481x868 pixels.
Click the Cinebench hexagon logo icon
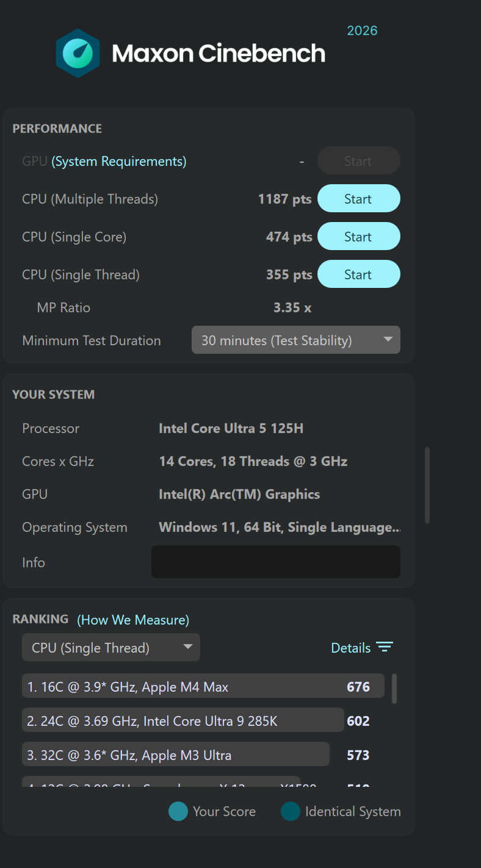(x=78, y=53)
